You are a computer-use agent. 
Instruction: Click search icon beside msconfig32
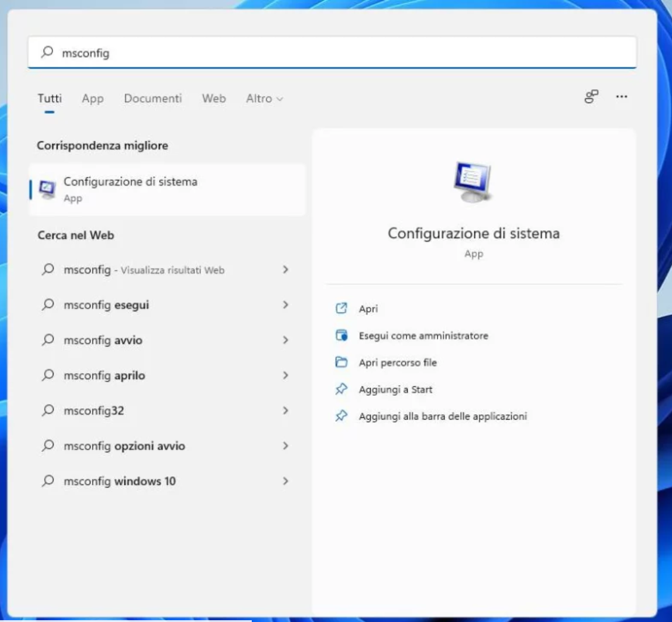pyautogui.click(x=48, y=411)
